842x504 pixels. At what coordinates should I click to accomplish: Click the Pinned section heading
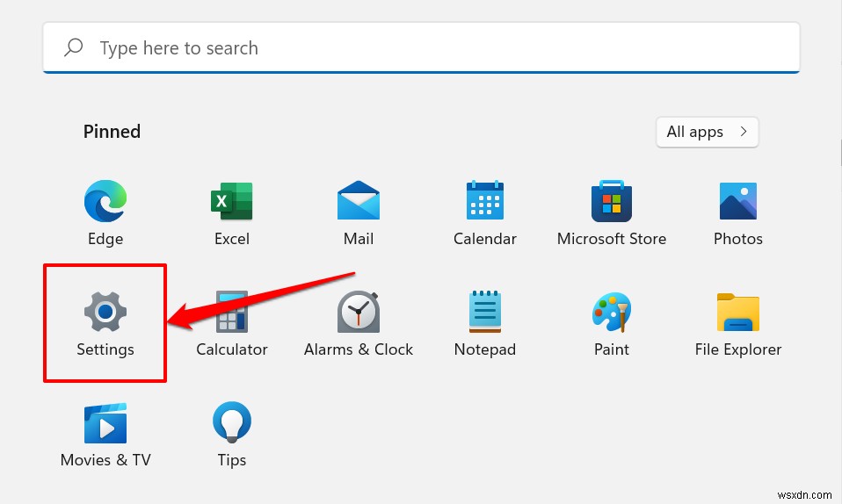[112, 132]
